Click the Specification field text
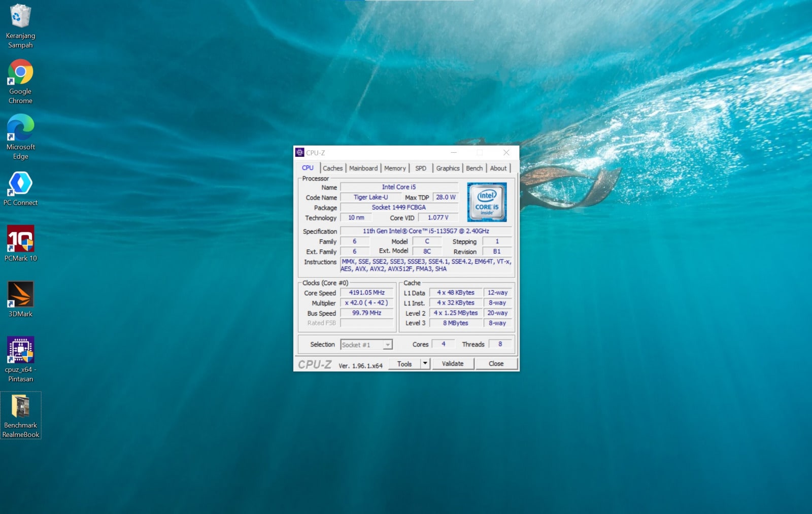 425,231
